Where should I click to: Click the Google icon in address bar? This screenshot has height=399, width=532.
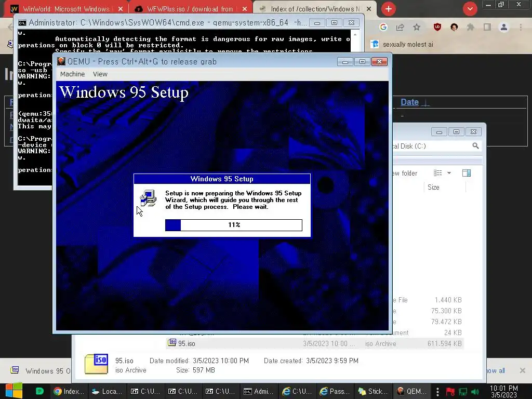(x=383, y=27)
